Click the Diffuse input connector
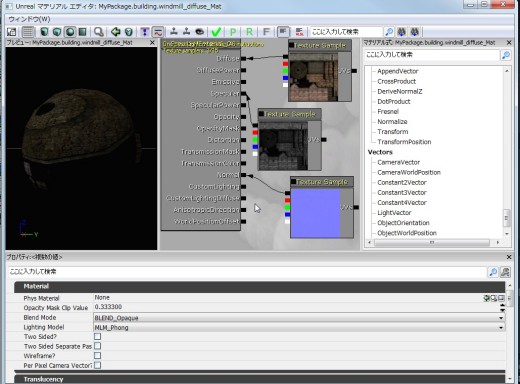The height and width of the screenshot is (384, 520). tap(243, 59)
